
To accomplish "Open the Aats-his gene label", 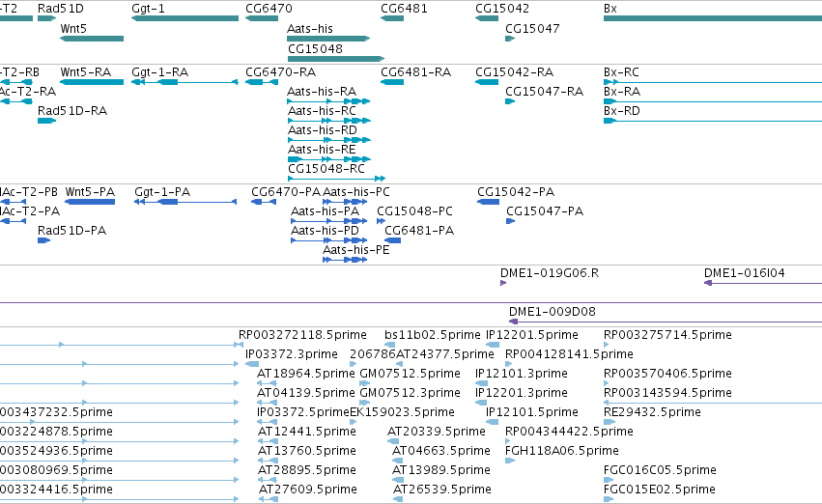I will click(310, 28).
